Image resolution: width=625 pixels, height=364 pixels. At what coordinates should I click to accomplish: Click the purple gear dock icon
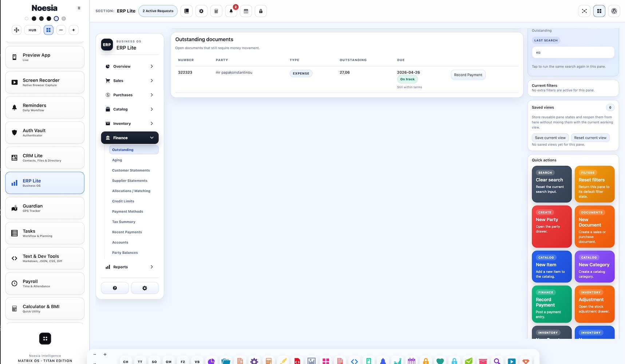(x=254, y=361)
